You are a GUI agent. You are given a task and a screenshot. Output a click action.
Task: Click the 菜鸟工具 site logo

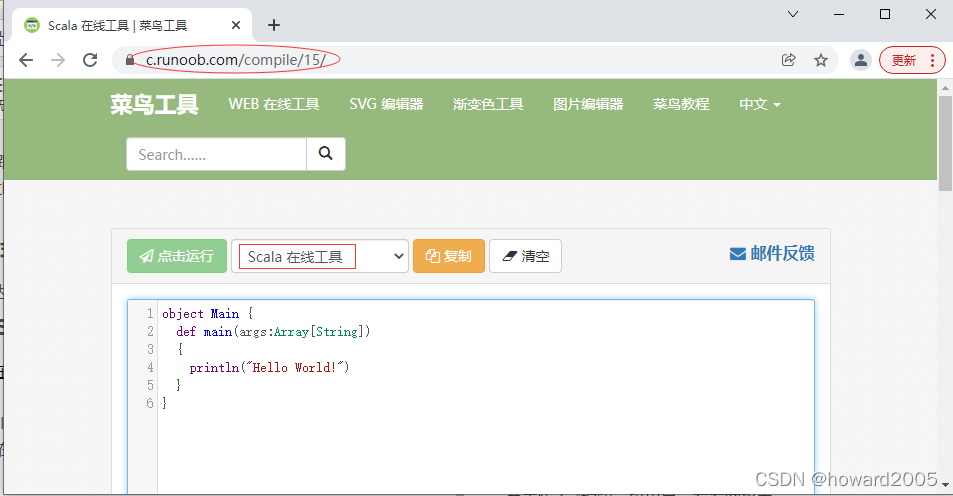[x=154, y=105]
